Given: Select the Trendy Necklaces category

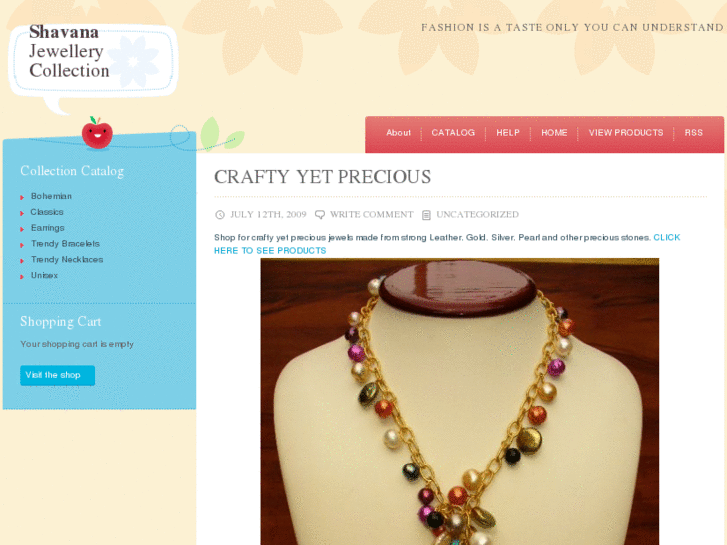Looking at the screenshot, I should (67, 259).
